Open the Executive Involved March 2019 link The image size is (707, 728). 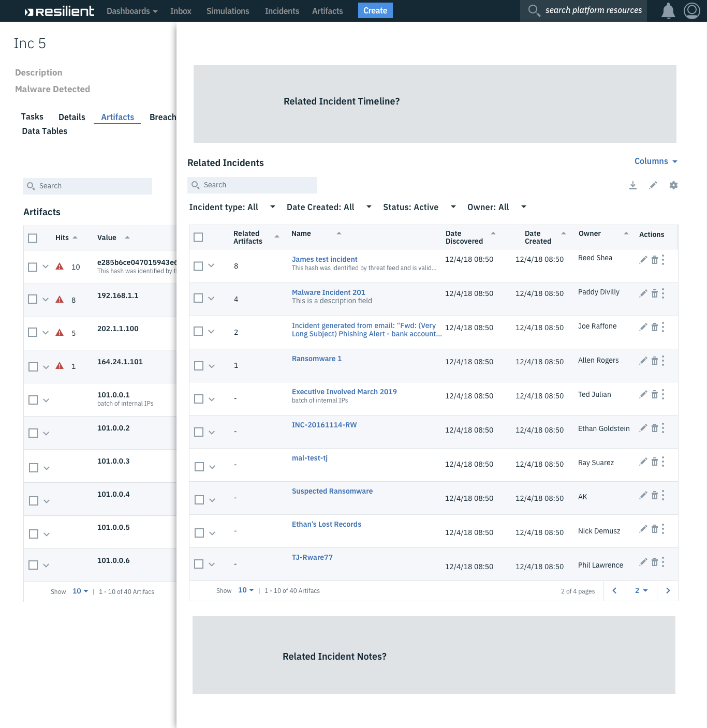[x=344, y=392]
